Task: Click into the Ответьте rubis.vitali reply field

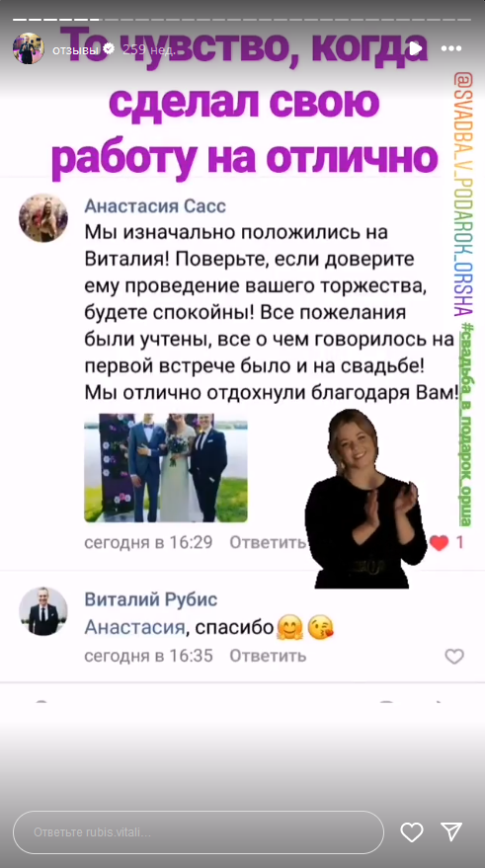Action: tap(199, 832)
